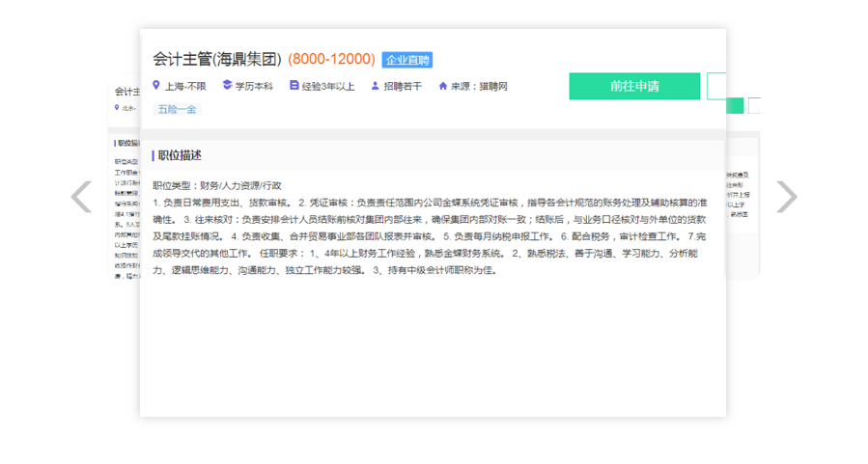
Task: Click the location pin icon beside 上海-不限
Action: click(156, 85)
